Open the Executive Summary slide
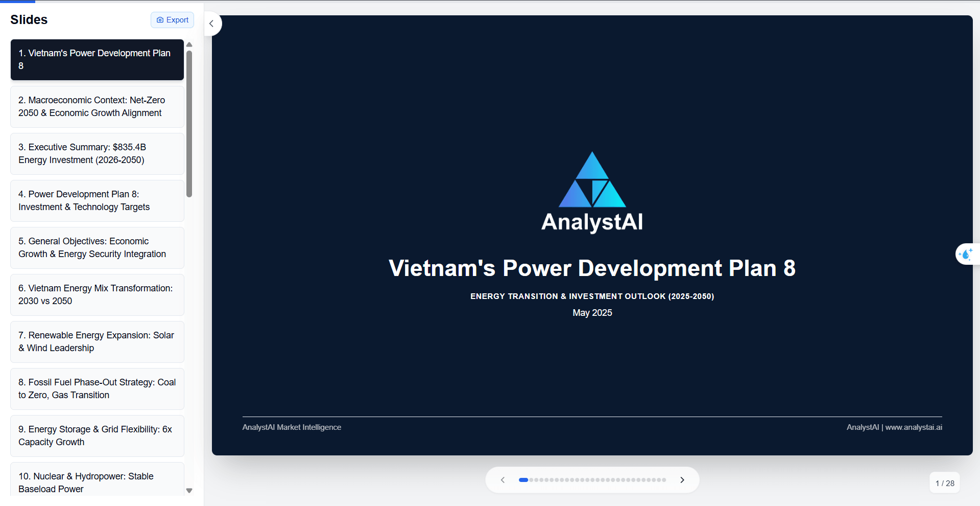 point(97,154)
